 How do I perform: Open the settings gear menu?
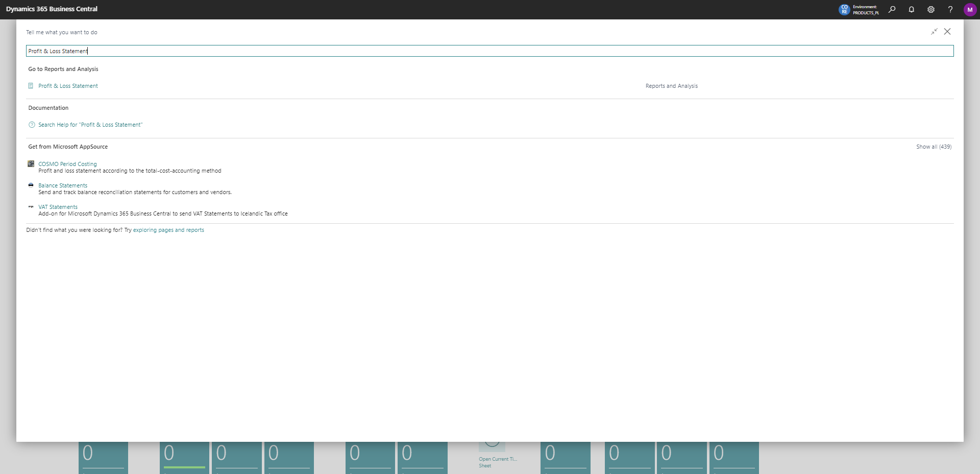[x=930, y=9]
